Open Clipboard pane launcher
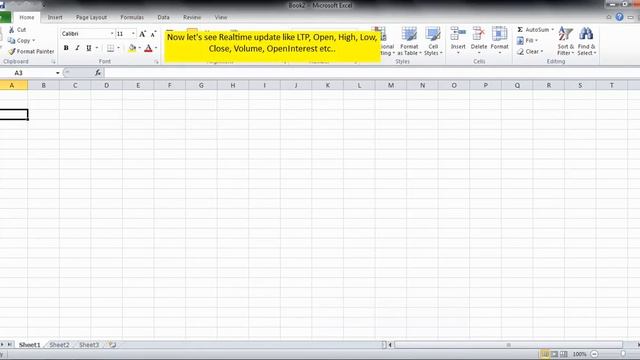The height and width of the screenshot is (360, 640). coord(53,62)
